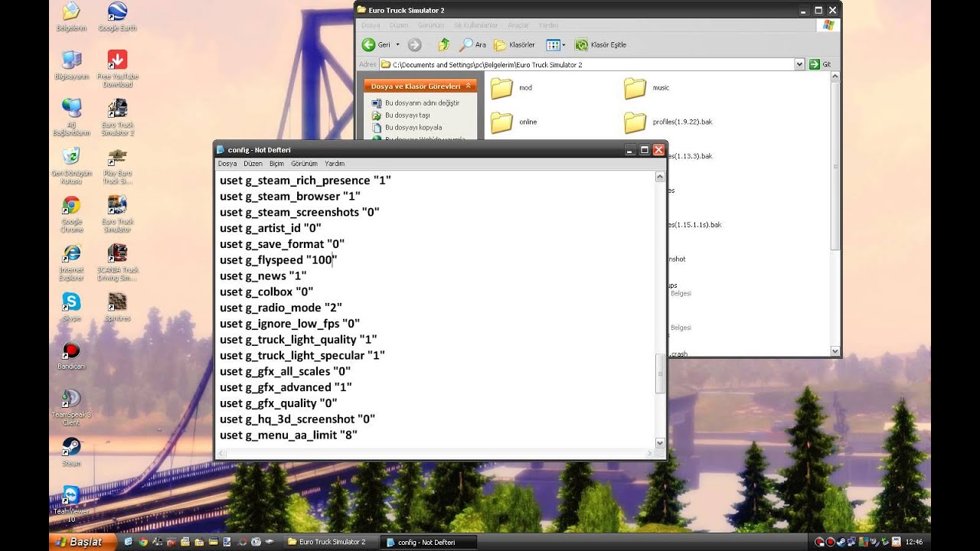Select the music folder
This screenshot has width=980, height=551.
point(646,88)
